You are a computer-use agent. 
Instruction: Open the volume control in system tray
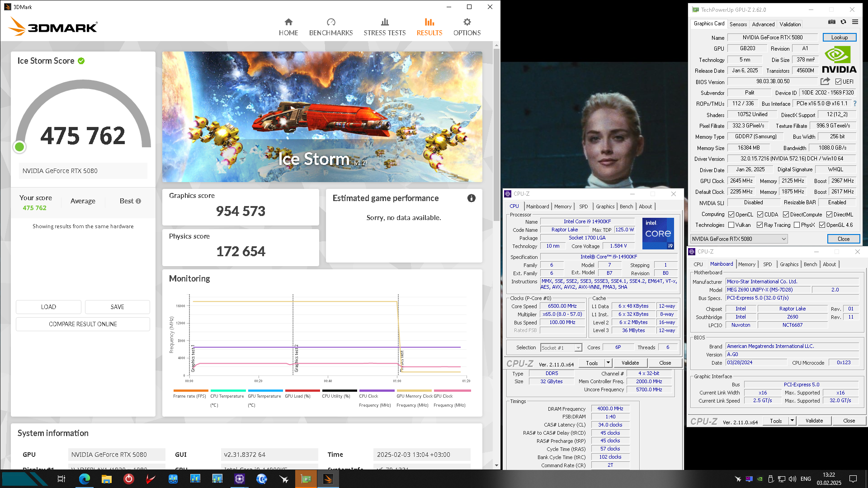pos(793,479)
